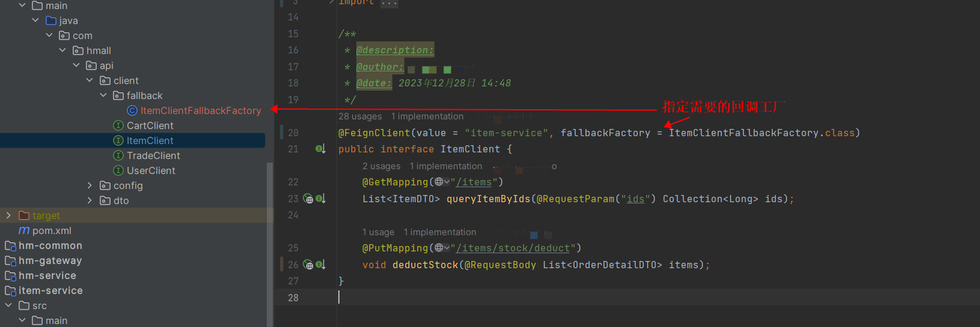Screen dimensions: 980x327
Task: Expand the config package in the tree
Action: [90, 185]
